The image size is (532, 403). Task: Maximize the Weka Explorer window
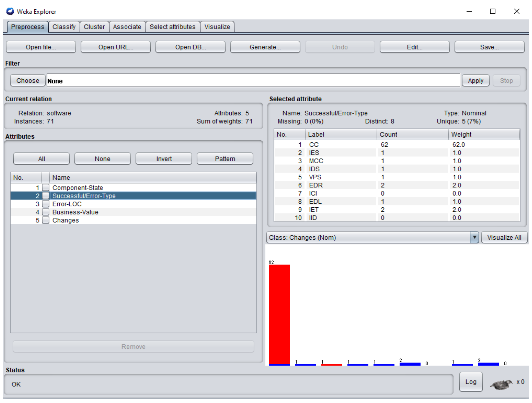coord(493,11)
